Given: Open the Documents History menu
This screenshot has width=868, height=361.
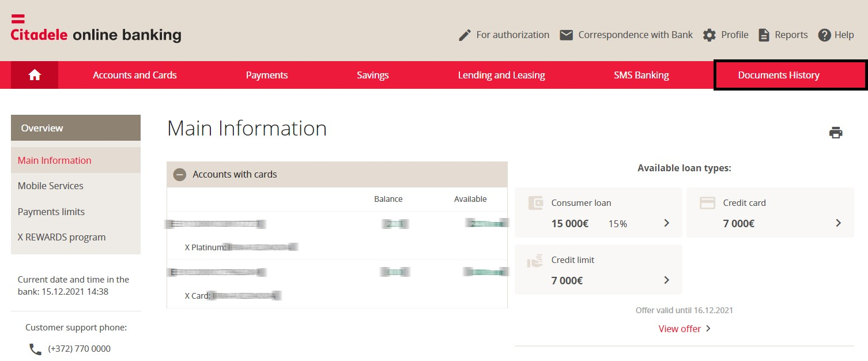Looking at the screenshot, I should pyautogui.click(x=779, y=75).
